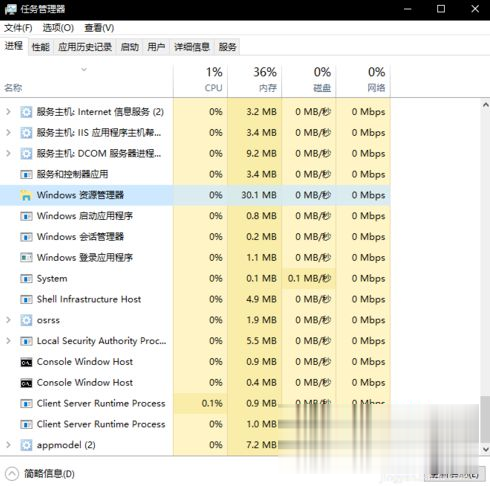Select the System process name
The width and height of the screenshot is (490, 486).
pos(52,279)
